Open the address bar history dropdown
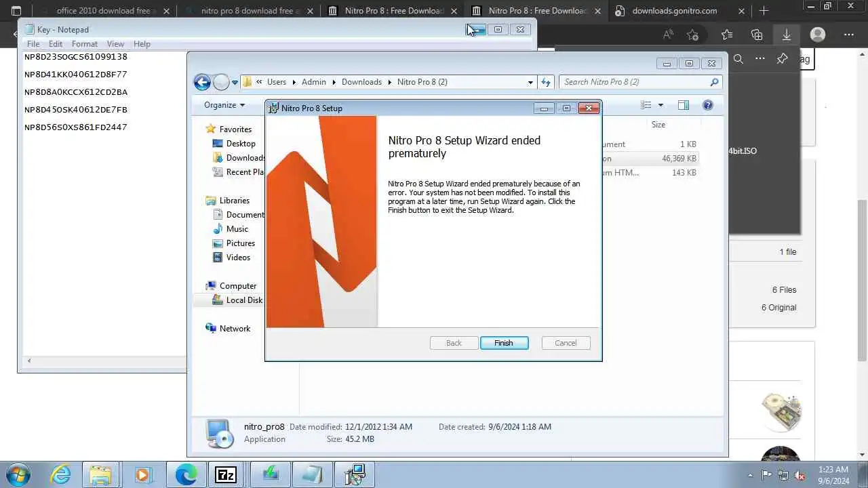The height and width of the screenshot is (488, 868). tap(530, 82)
